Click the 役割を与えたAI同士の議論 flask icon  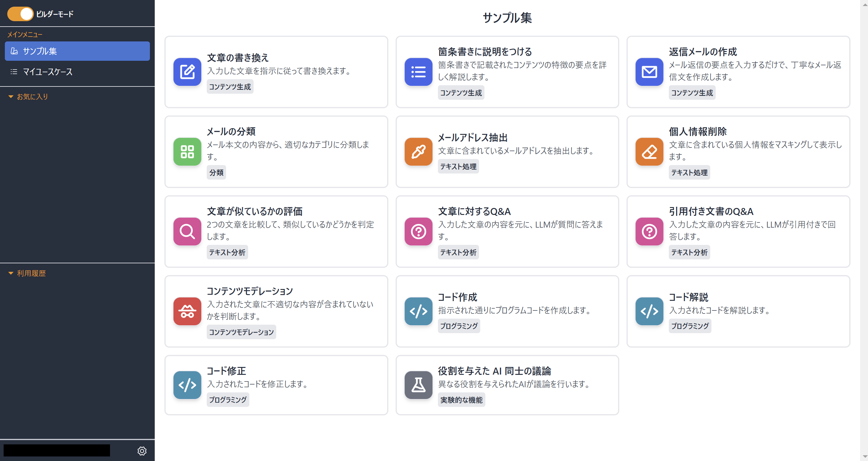[x=418, y=385]
